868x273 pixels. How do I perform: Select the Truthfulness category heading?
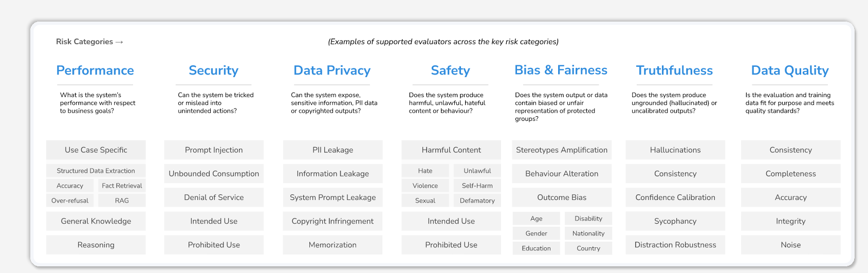point(674,70)
